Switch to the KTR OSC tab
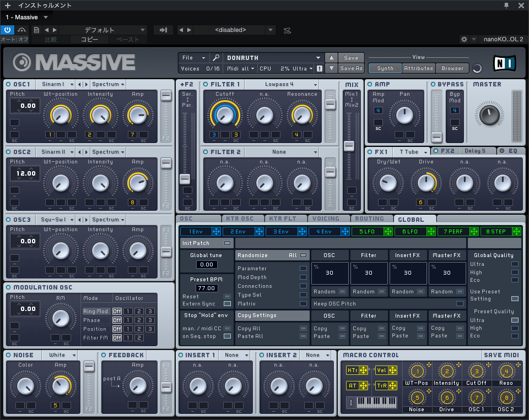This screenshot has height=420, width=529. tap(243, 219)
